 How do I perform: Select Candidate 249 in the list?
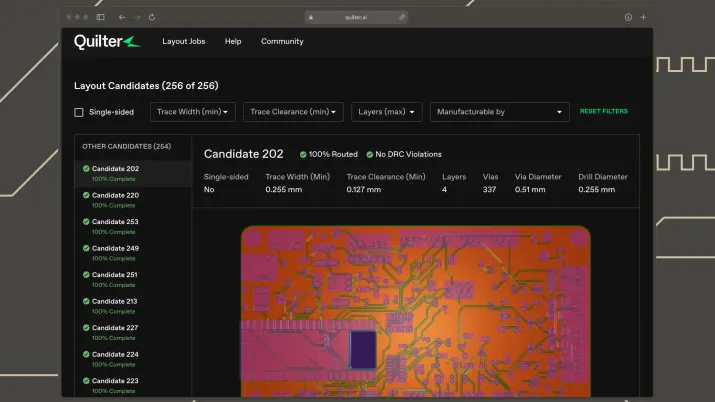[133, 253]
